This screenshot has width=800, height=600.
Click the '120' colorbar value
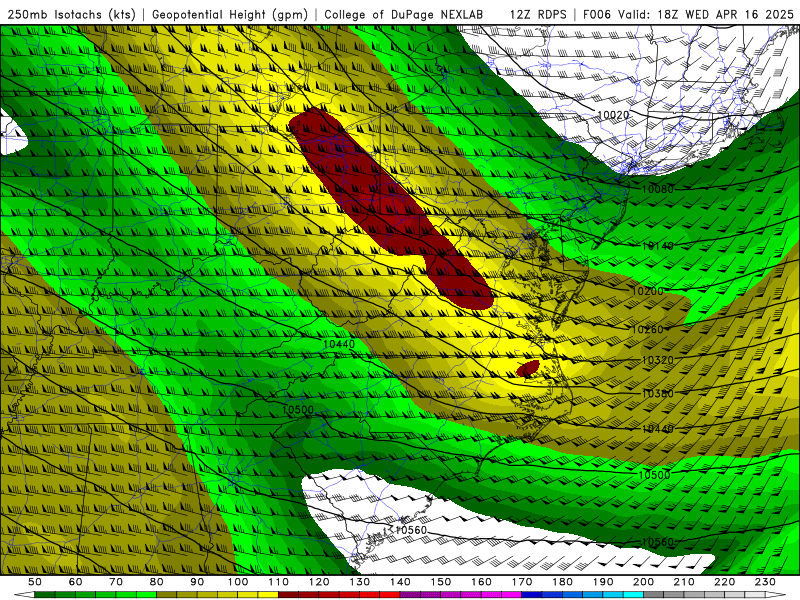coord(319,582)
